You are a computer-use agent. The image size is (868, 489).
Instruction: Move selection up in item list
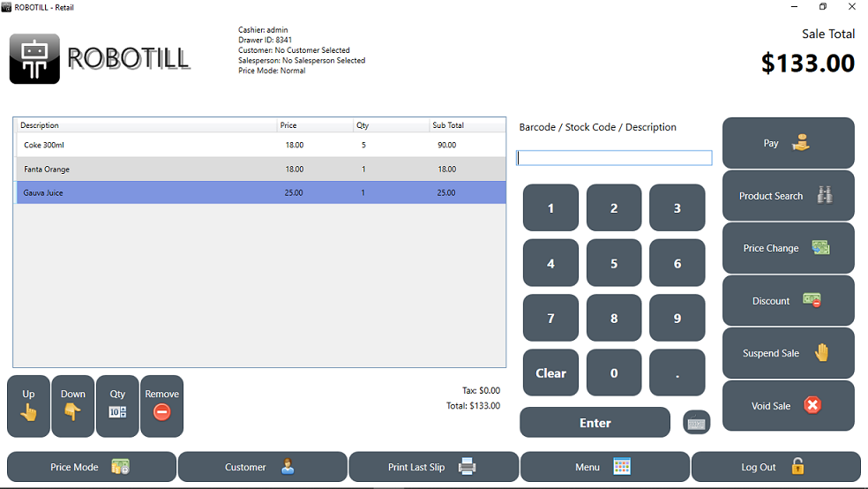pyautogui.click(x=29, y=406)
